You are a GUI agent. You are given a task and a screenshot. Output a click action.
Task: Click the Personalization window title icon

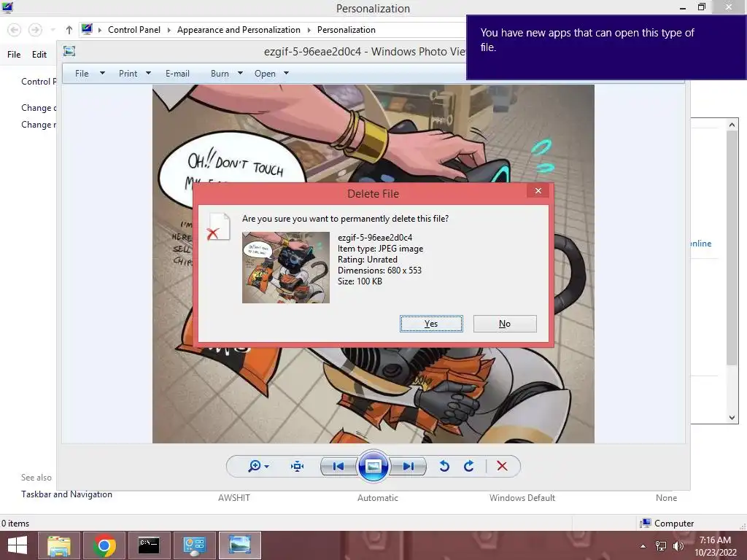(x=7, y=7)
